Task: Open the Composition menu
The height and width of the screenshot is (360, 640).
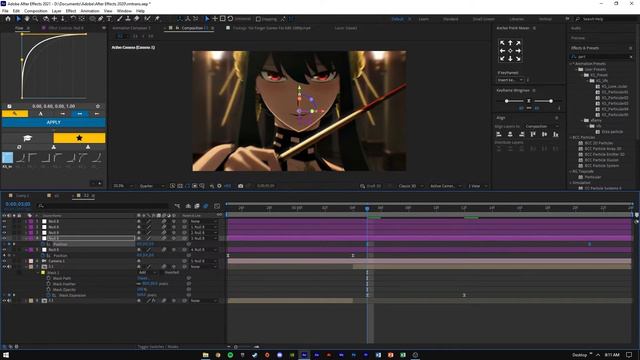Action: coord(36,11)
